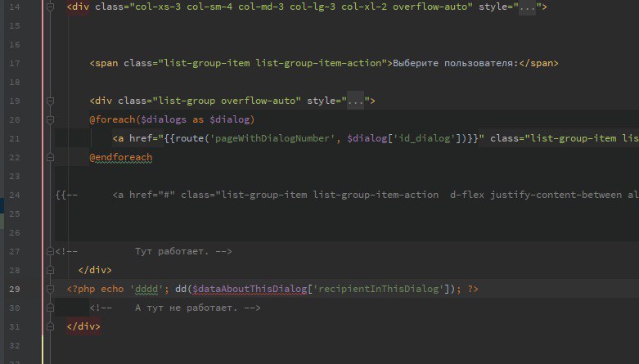This screenshot has height=364, width=639.
Task: Click line number 29 in the gutter
Action: click(14, 289)
